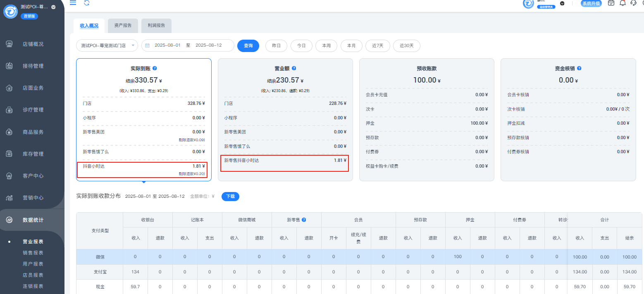Click the start date 2025-08-01 field

(167, 45)
